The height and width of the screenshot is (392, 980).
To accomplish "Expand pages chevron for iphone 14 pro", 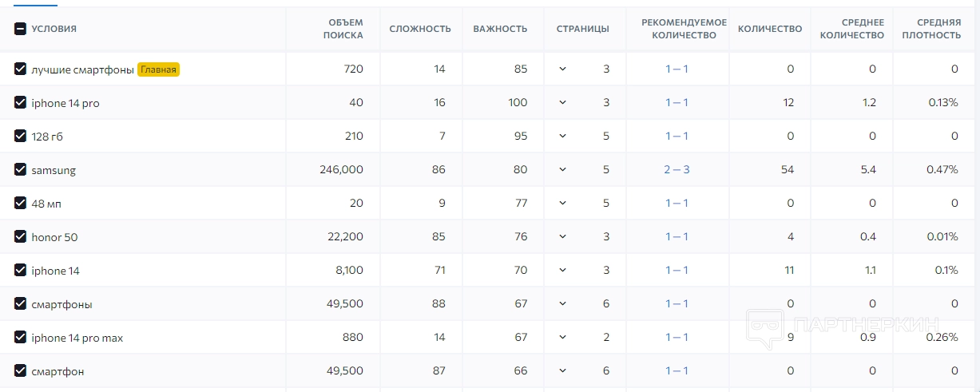I will (562, 103).
